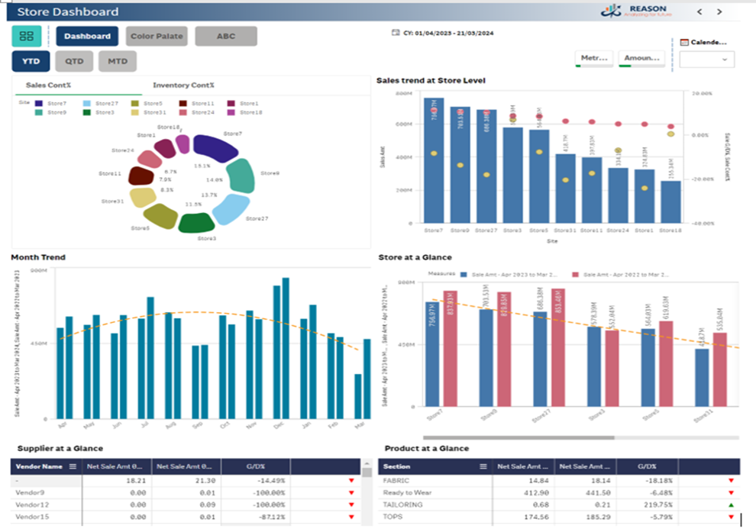Click the Calendar filter icon
This screenshot has width=756, height=532.
click(683, 43)
